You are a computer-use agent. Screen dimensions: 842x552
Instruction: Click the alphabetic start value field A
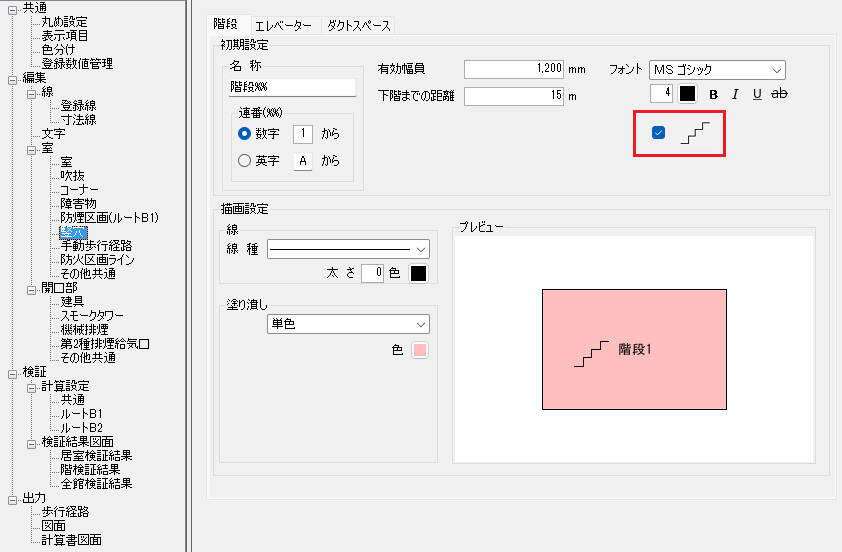point(303,161)
